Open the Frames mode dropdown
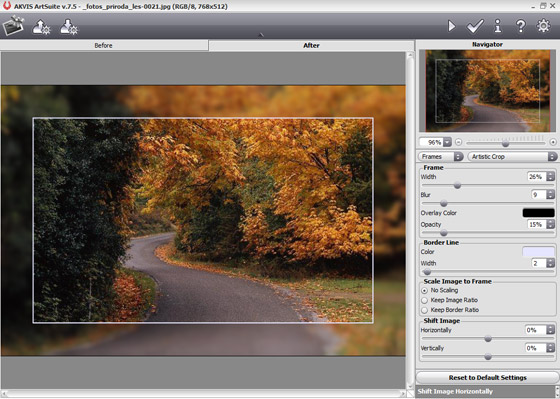Viewport: 560px width, 399px height. tap(441, 156)
